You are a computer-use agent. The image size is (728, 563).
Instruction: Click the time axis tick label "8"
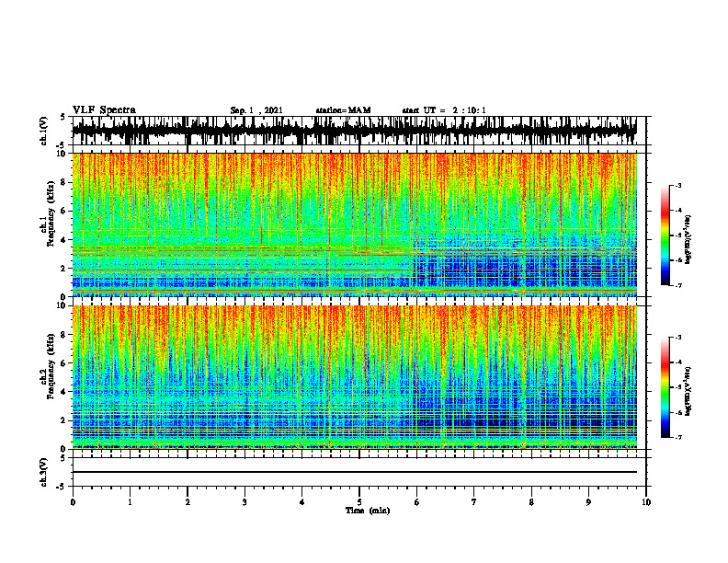(x=531, y=502)
